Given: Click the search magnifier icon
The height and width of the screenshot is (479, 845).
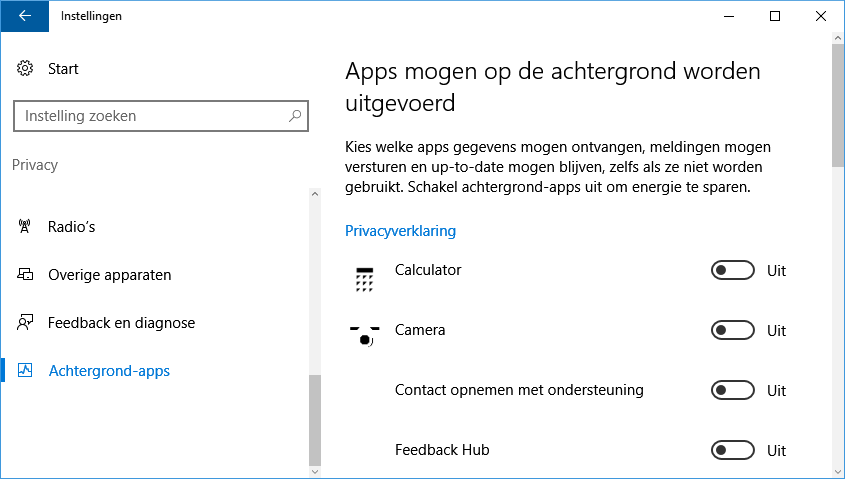Looking at the screenshot, I should 295,116.
